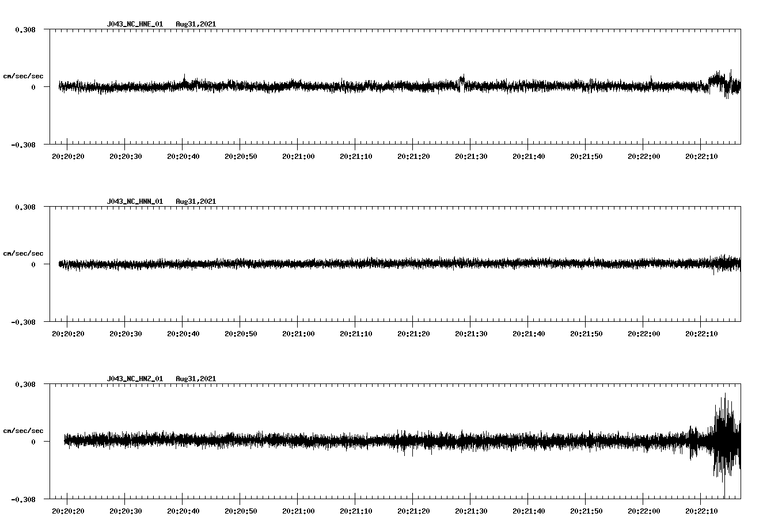This screenshot has height=532, width=782.
Task: Click the Aug31,2021 date on HNN plot
Action: click(196, 202)
